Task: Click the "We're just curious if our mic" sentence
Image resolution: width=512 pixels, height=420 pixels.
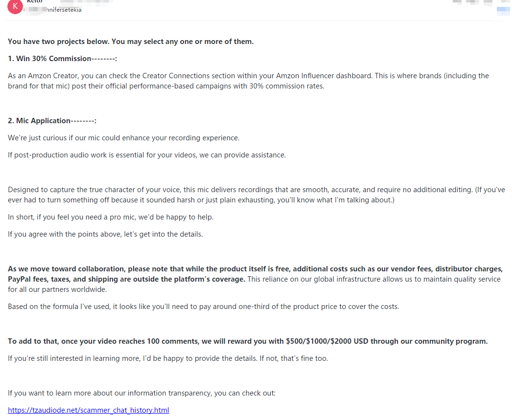Action: click(x=123, y=138)
